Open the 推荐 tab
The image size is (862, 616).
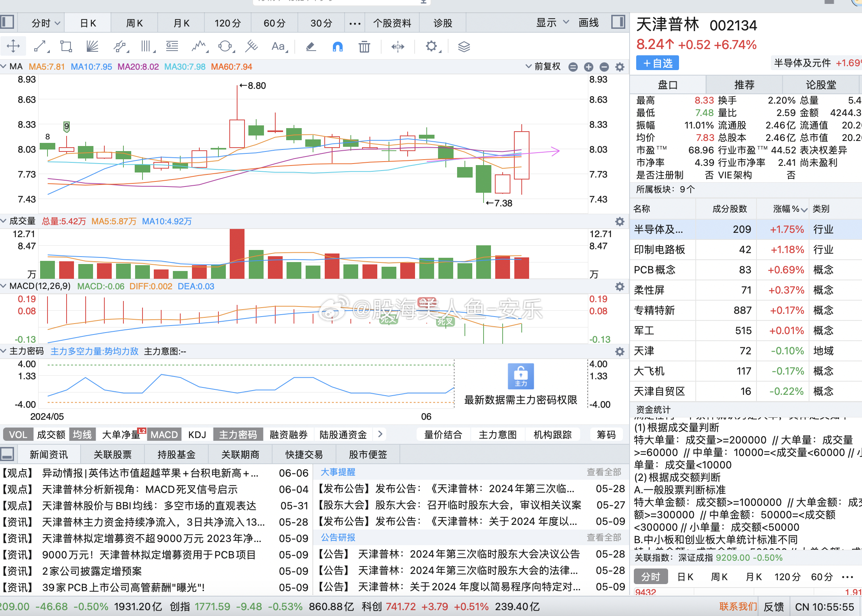[744, 84]
